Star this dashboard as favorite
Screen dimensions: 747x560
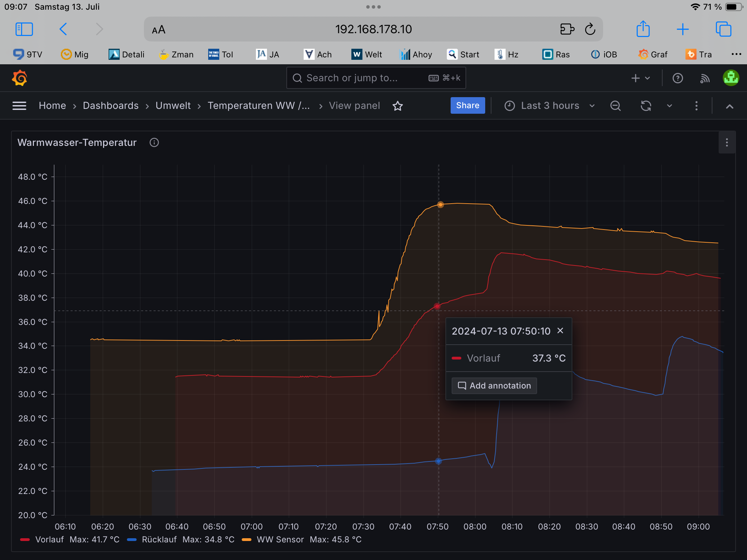point(398,106)
